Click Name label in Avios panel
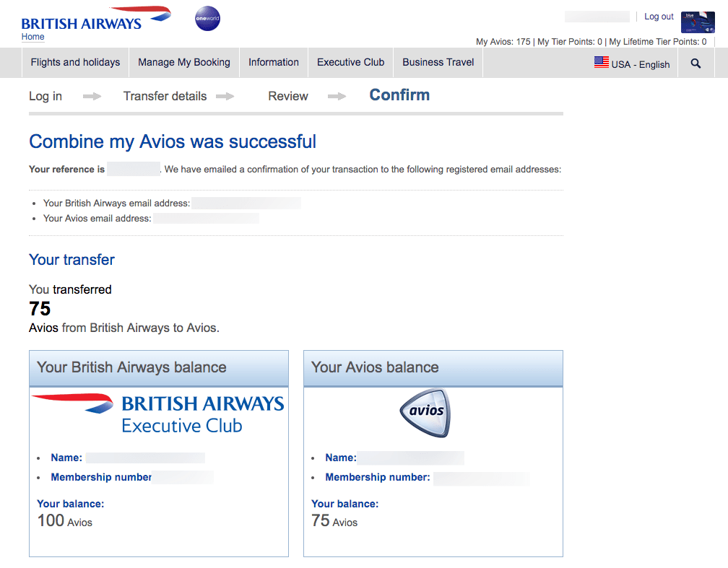 341,458
